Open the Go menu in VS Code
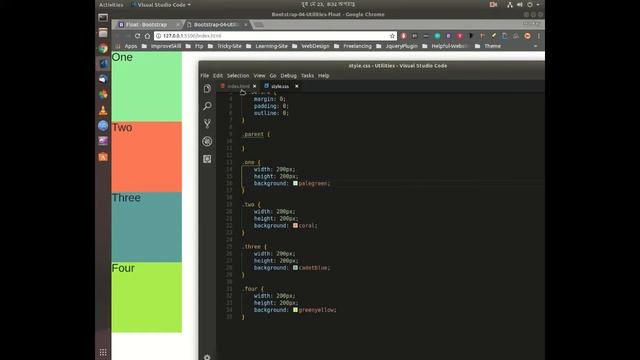This screenshot has width=640, height=360. click(273, 76)
